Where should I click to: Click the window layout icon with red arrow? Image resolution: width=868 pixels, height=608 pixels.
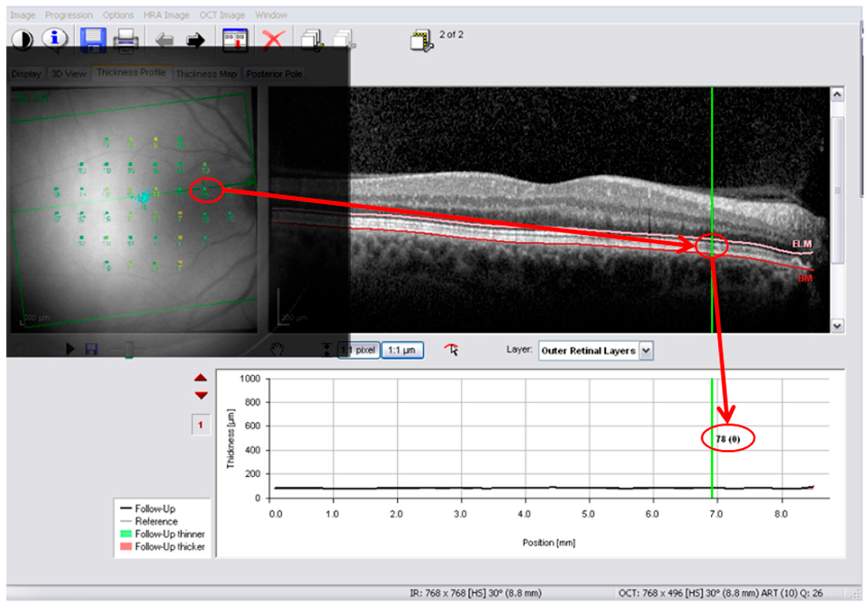coord(235,40)
